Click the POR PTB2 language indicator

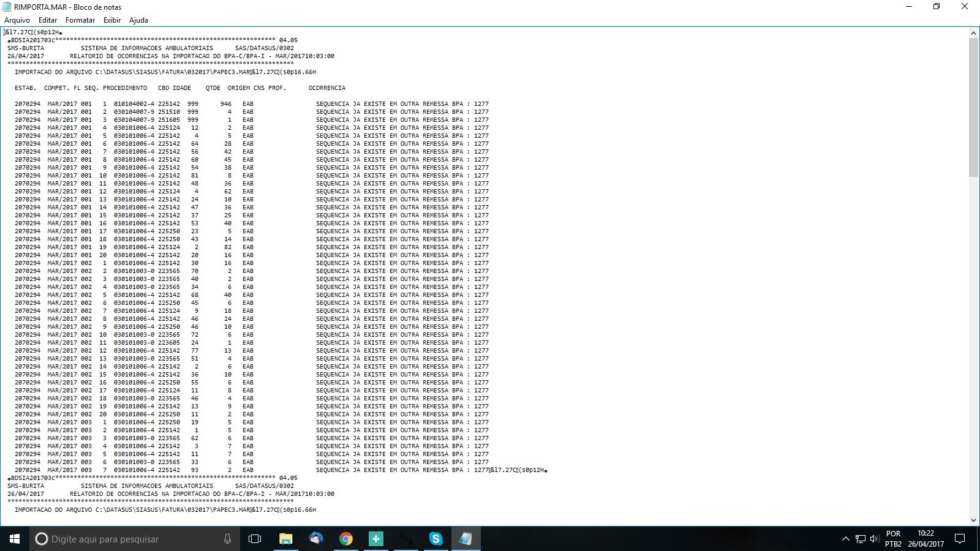point(893,539)
